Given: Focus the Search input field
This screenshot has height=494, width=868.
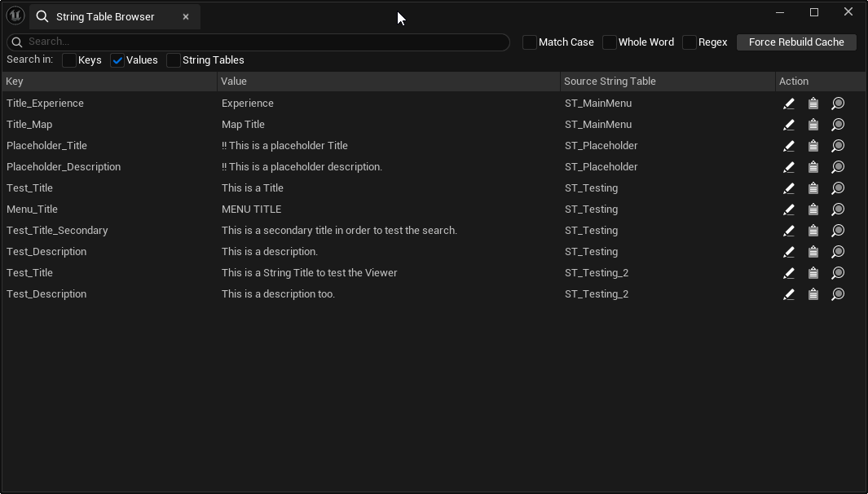Looking at the screenshot, I should coord(258,42).
